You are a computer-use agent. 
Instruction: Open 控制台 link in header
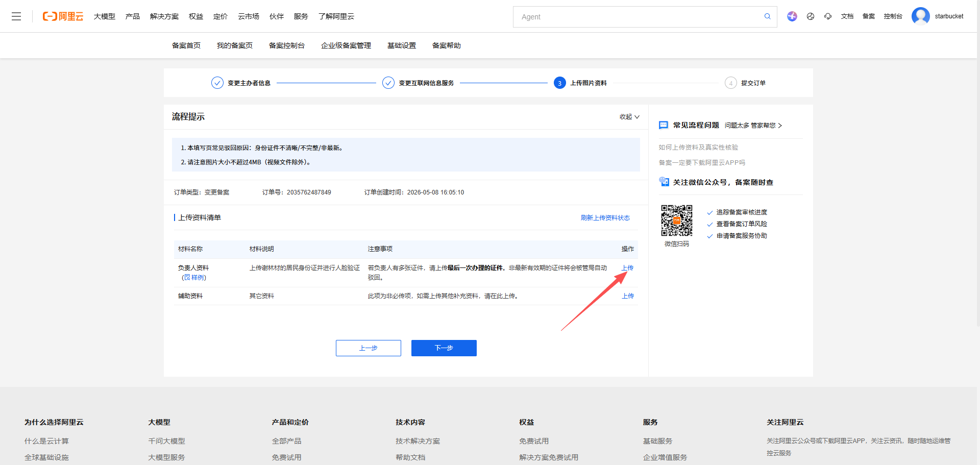click(893, 16)
